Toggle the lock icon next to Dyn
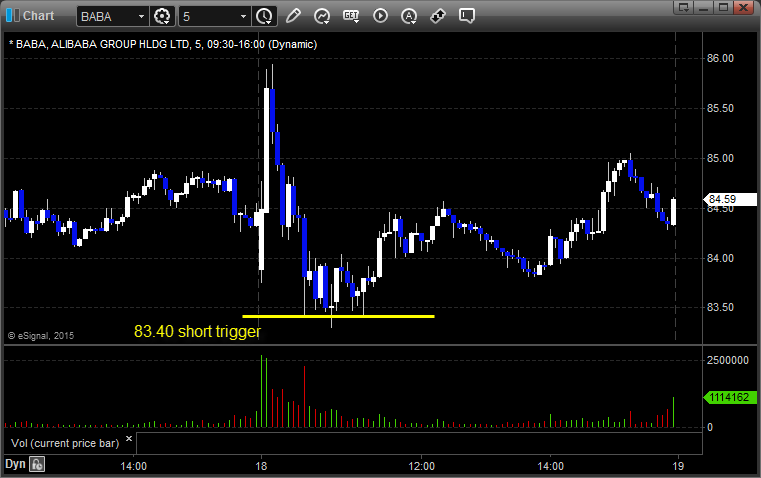761x478 pixels. click(37, 464)
